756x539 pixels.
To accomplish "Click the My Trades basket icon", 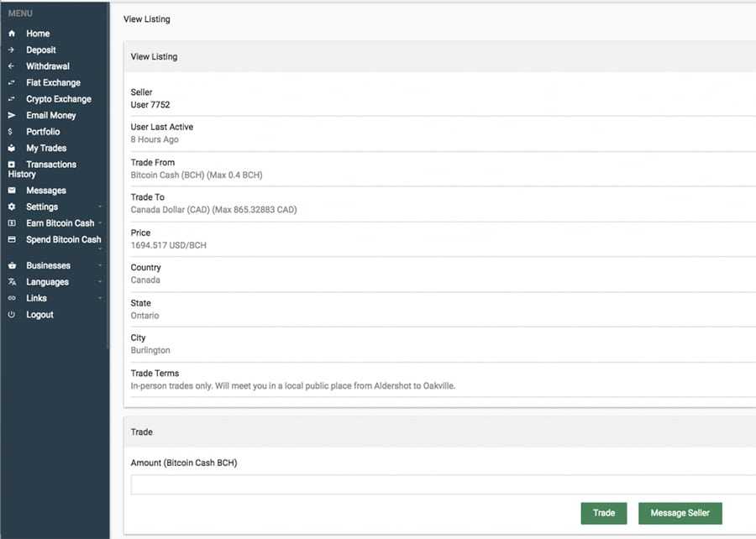I will 12,149.
